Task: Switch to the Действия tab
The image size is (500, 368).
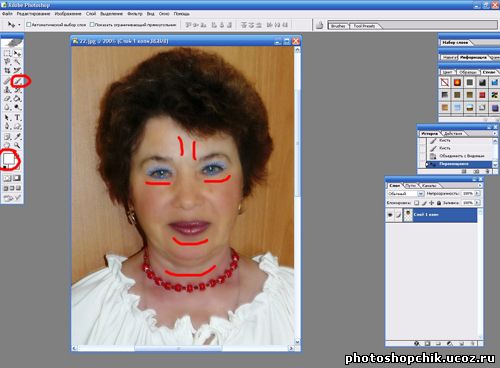Action: click(x=453, y=133)
